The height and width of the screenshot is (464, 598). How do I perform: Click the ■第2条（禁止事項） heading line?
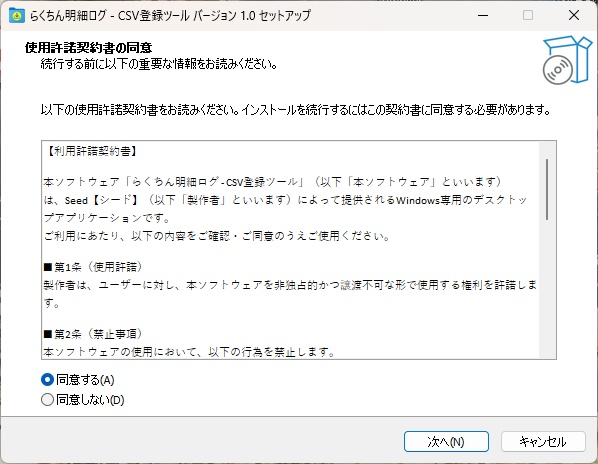tap(93, 334)
